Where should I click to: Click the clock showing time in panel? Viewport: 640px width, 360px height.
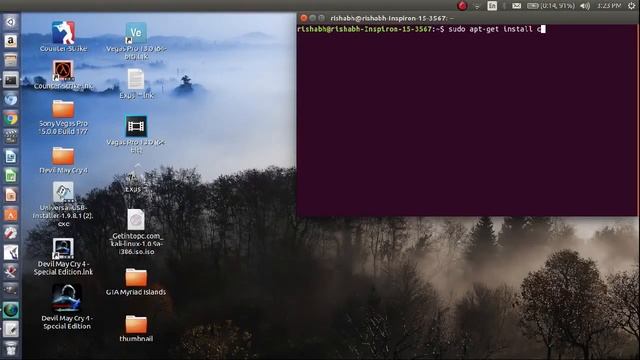point(609,6)
